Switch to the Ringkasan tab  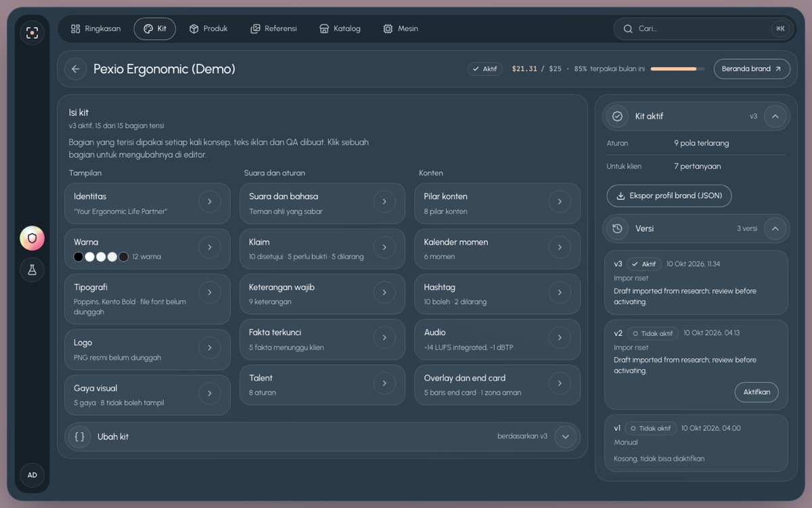[x=95, y=29]
